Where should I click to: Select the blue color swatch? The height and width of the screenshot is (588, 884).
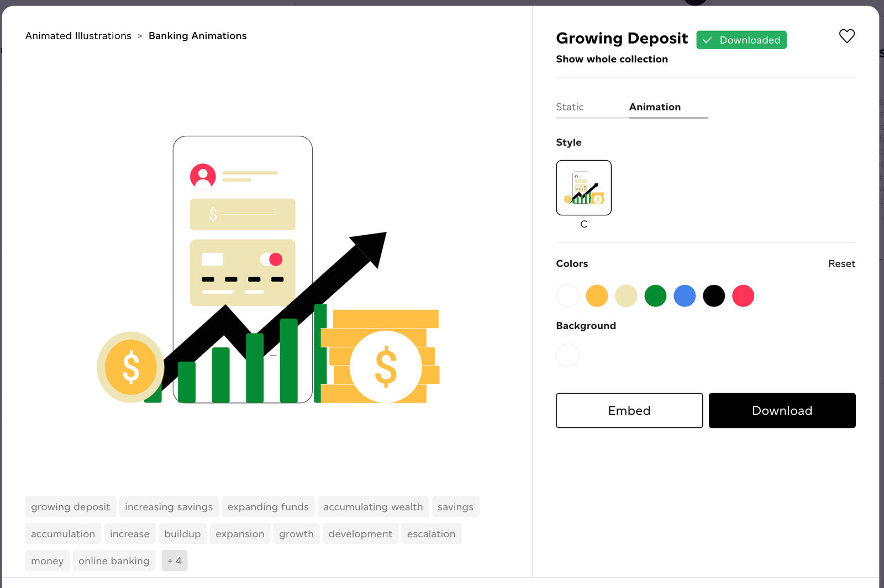[685, 296]
